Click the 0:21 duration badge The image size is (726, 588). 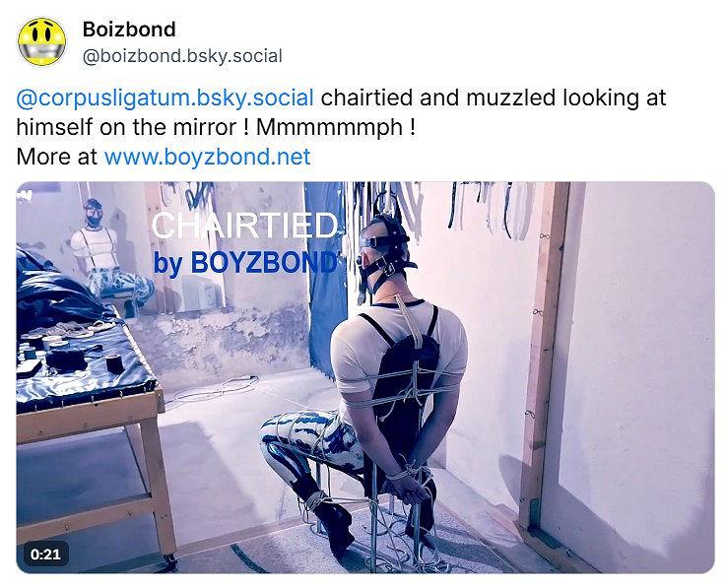pos(46,554)
